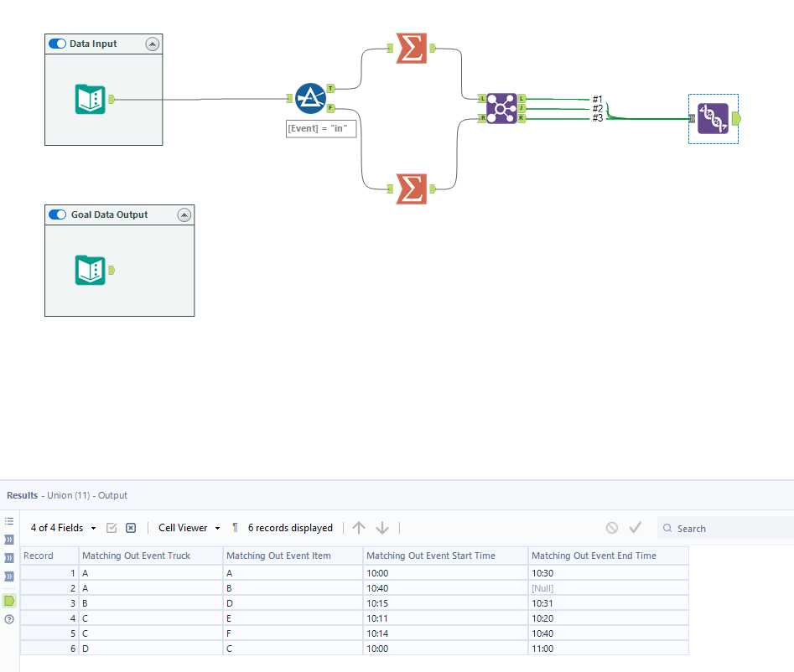The height and width of the screenshot is (672, 794).
Task: Click inside the Search box in the Results panel
Action: point(721,528)
